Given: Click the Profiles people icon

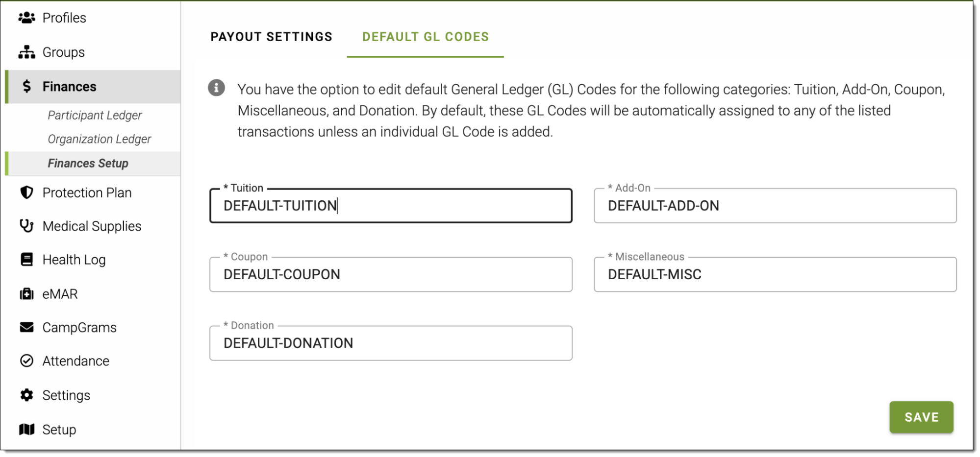Looking at the screenshot, I should [26, 18].
